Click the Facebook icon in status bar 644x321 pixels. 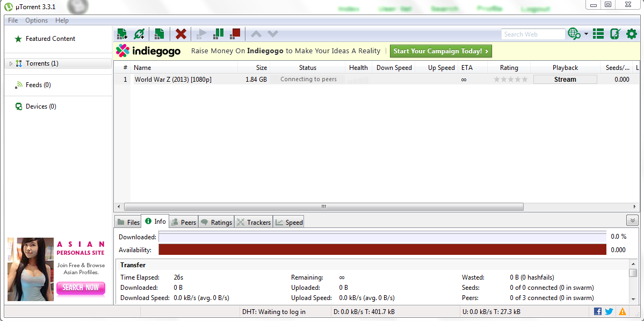click(598, 311)
